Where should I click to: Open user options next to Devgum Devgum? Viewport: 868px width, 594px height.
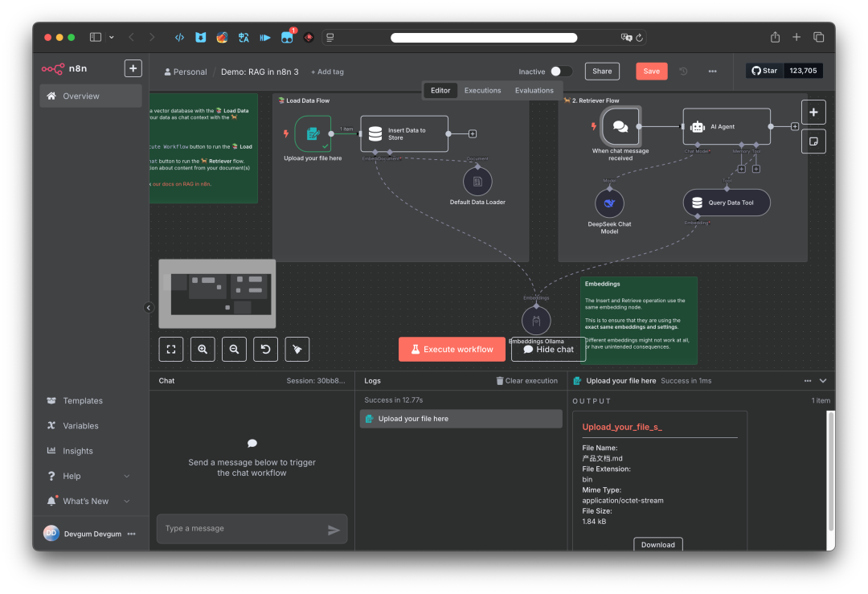131,534
